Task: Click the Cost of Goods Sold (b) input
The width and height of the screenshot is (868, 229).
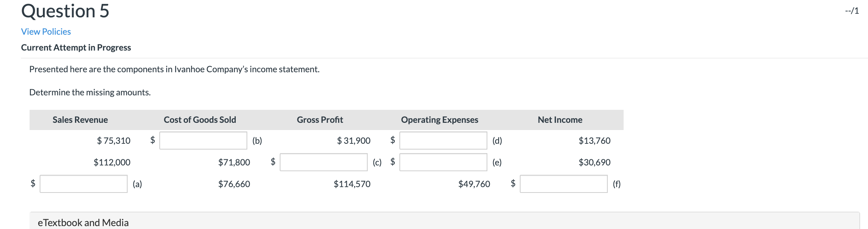Action: pyautogui.click(x=203, y=141)
